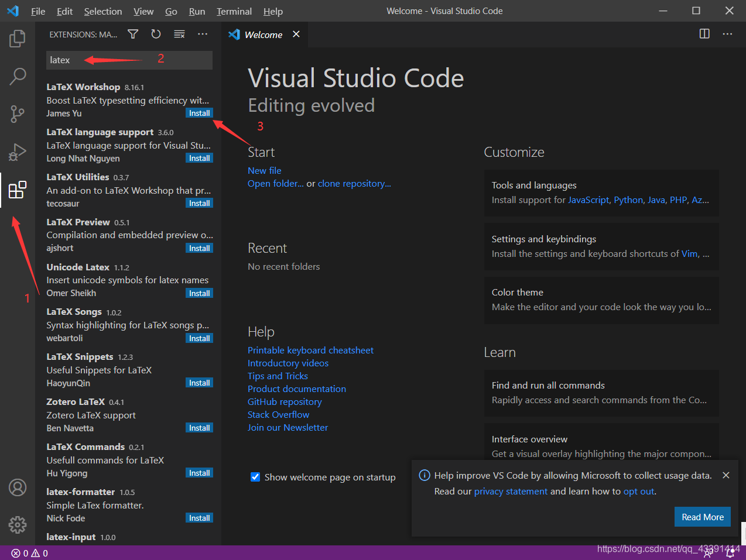Uncheck Show welcome page on startup

pos(255,477)
